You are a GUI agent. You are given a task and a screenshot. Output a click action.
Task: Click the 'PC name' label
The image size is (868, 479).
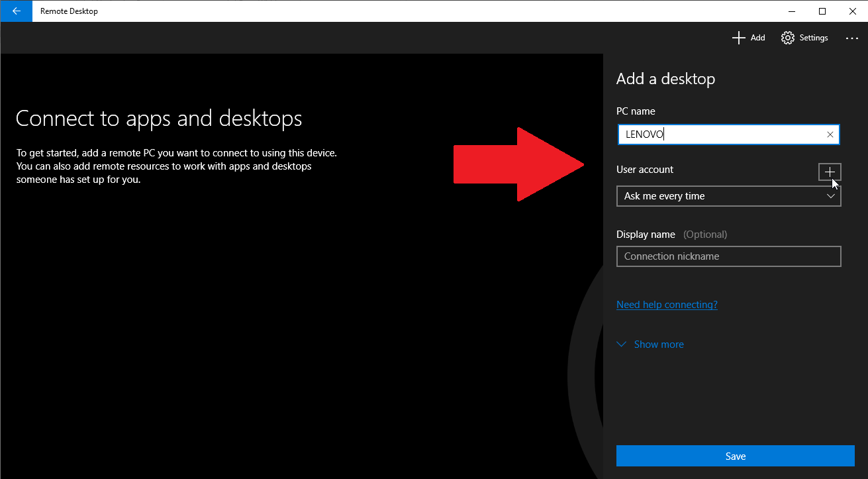(636, 111)
